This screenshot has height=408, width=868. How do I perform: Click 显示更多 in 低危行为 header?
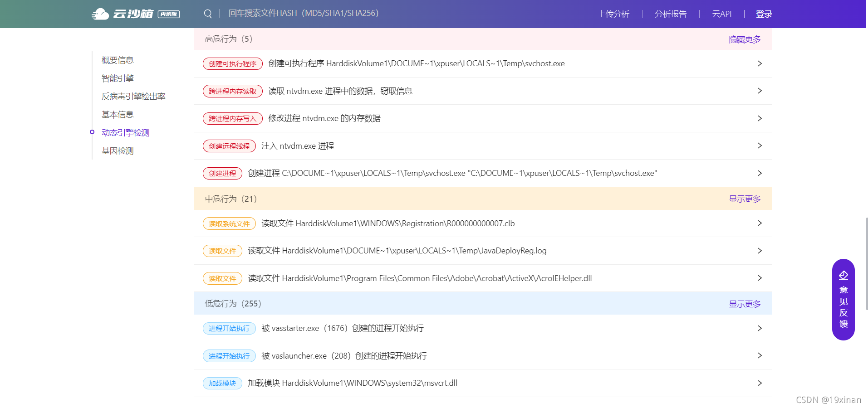[745, 304]
